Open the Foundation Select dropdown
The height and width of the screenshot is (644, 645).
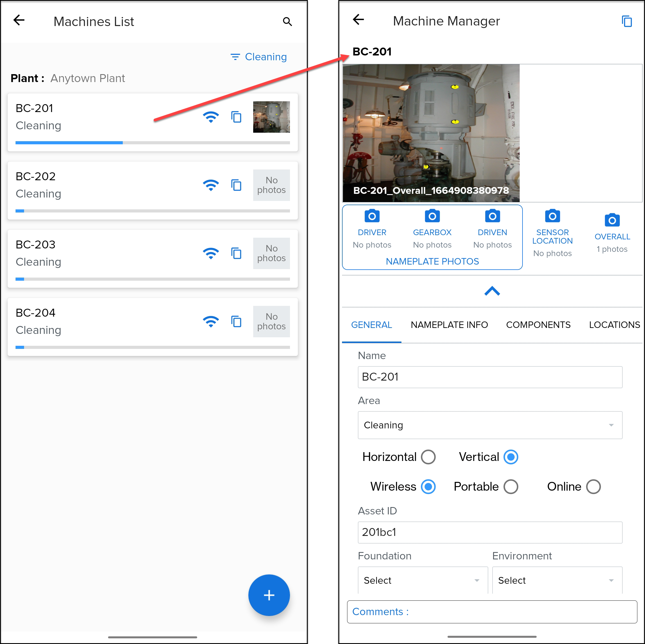(423, 580)
